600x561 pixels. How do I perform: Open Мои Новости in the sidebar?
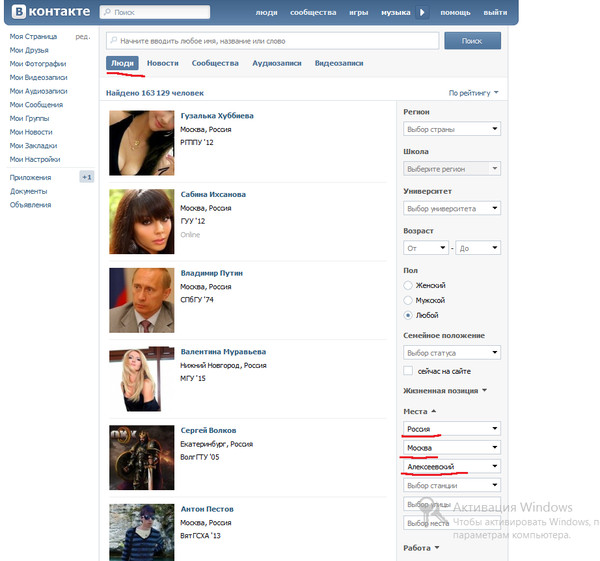[31, 132]
